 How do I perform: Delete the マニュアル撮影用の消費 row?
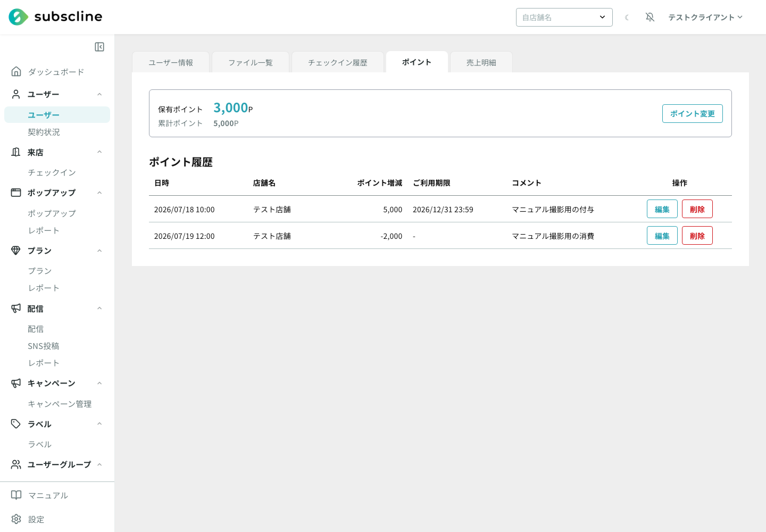click(697, 236)
